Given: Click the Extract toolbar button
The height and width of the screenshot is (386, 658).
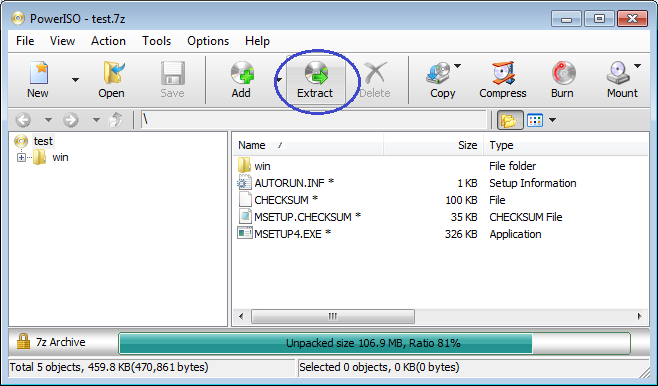Looking at the screenshot, I should 315,80.
